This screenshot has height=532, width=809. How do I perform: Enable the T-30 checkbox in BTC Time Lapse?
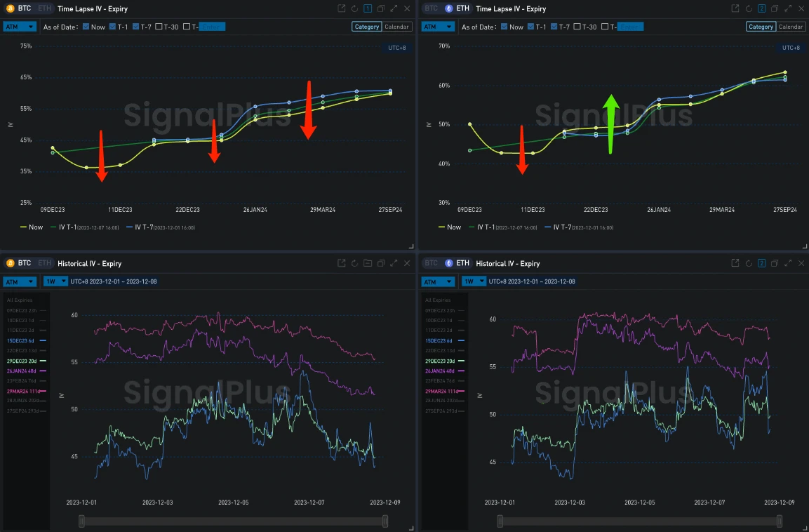click(159, 27)
